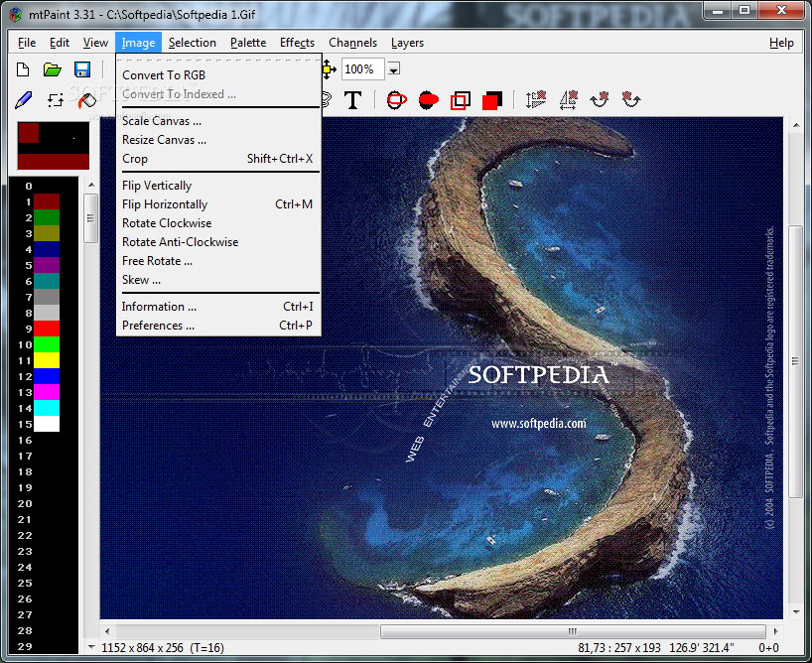Viewport: 812px width, 663px height.
Task: Click the flip selection vertically icon
Action: [x=536, y=99]
